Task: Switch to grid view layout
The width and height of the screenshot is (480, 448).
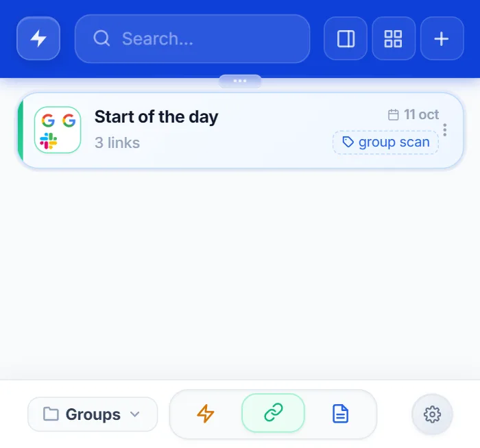Action: click(394, 38)
